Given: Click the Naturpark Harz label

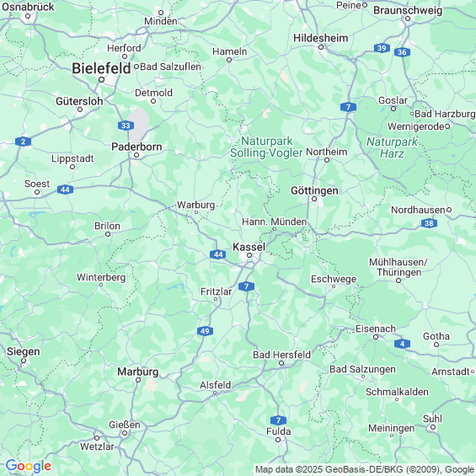Looking at the screenshot, I should pos(392,147).
